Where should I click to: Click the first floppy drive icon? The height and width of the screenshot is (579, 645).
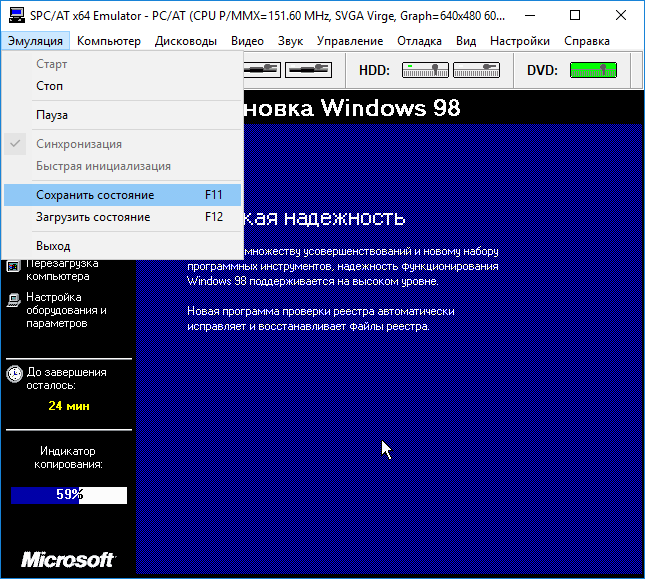click(x=261, y=70)
